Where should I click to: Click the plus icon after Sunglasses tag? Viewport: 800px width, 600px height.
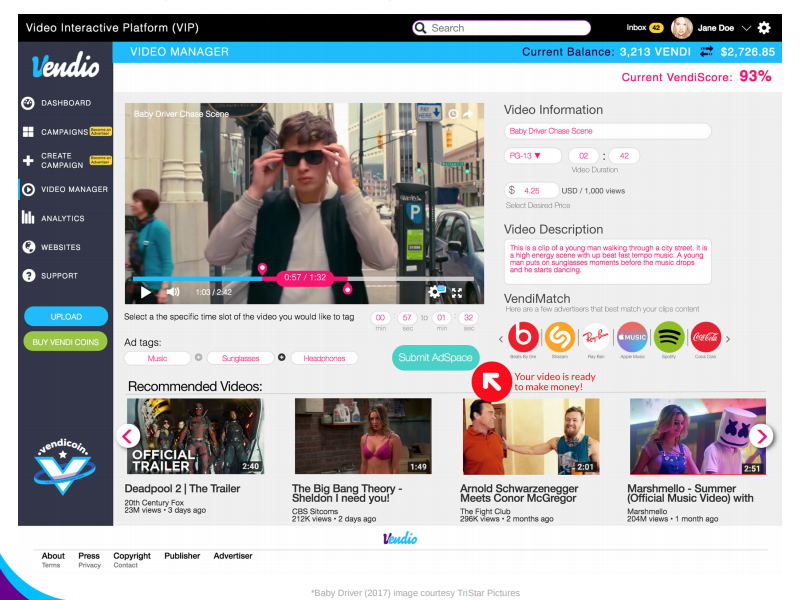pyautogui.click(x=282, y=358)
